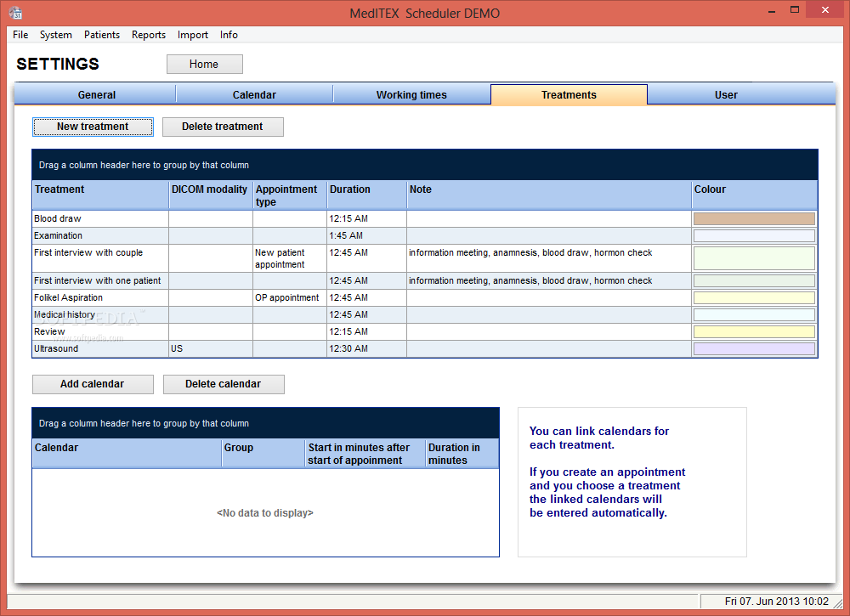Viewport: 850px width, 616px height.
Task: Click the Review colour swatch
Action: point(754,331)
